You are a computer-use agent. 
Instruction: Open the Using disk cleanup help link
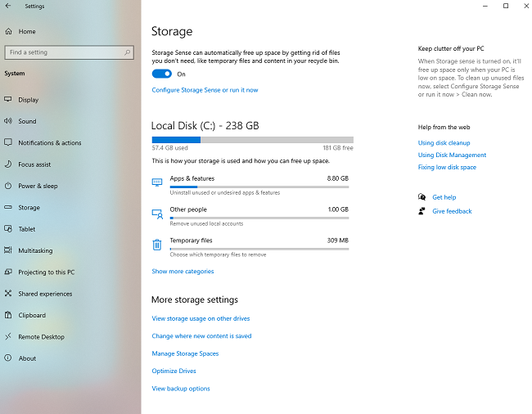click(444, 142)
